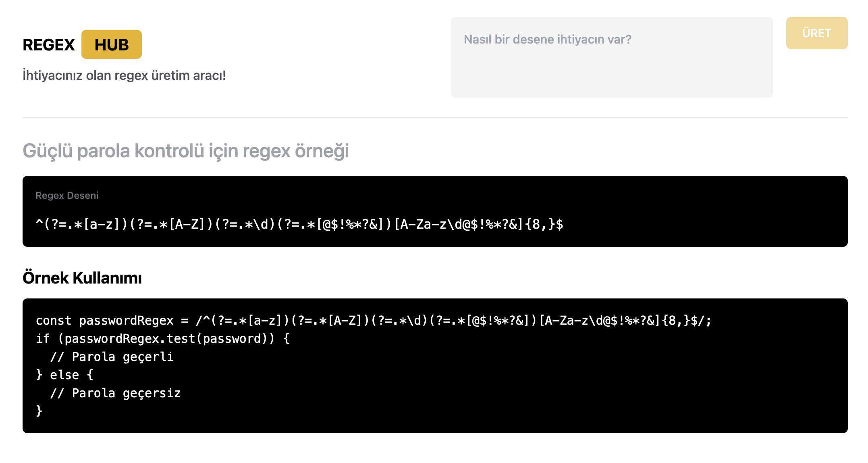The height and width of the screenshot is (463, 868).
Task: Click the 'Örnek Kullanımı' heading
Action: [82, 278]
